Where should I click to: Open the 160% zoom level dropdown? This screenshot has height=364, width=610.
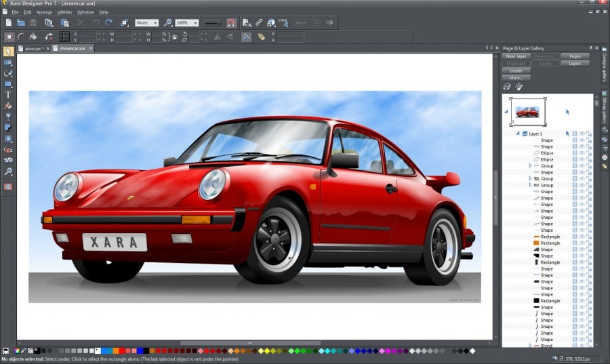194,22
